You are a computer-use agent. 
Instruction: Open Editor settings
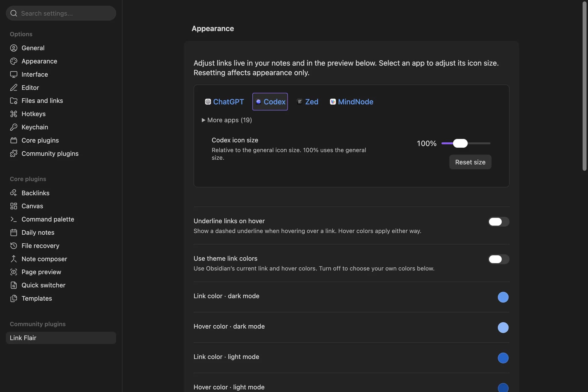click(x=61, y=88)
